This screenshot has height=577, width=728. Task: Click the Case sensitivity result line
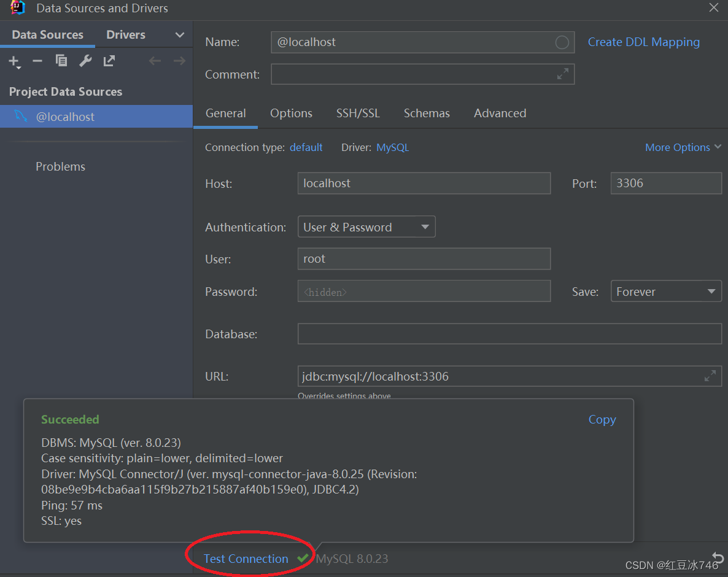[162, 459]
